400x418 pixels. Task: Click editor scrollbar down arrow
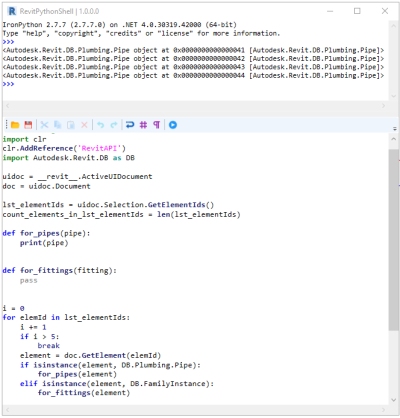tap(393, 400)
